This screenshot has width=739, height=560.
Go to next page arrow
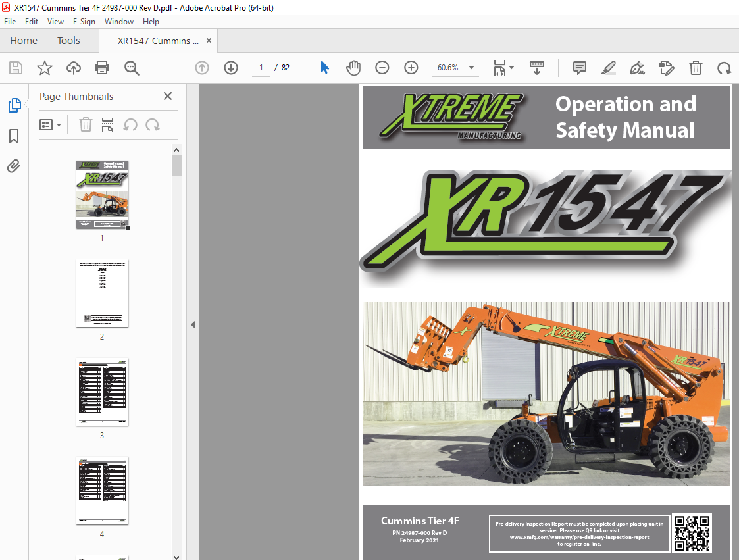coord(231,68)
